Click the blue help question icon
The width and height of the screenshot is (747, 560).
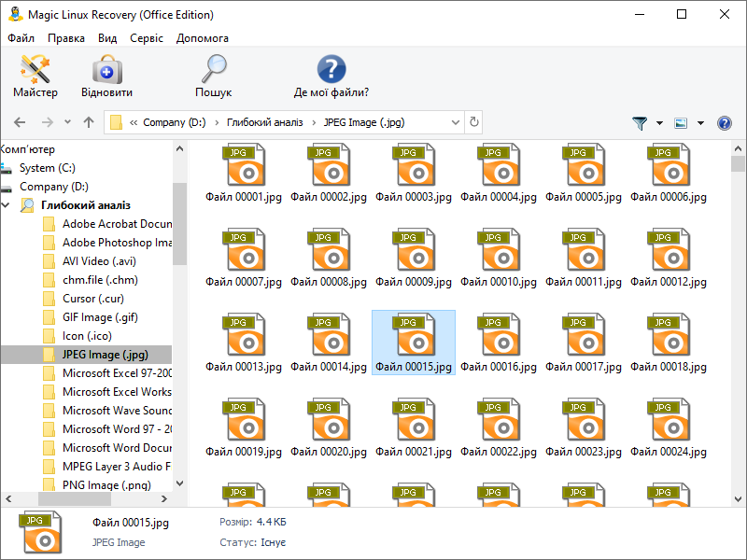point(724,123)
